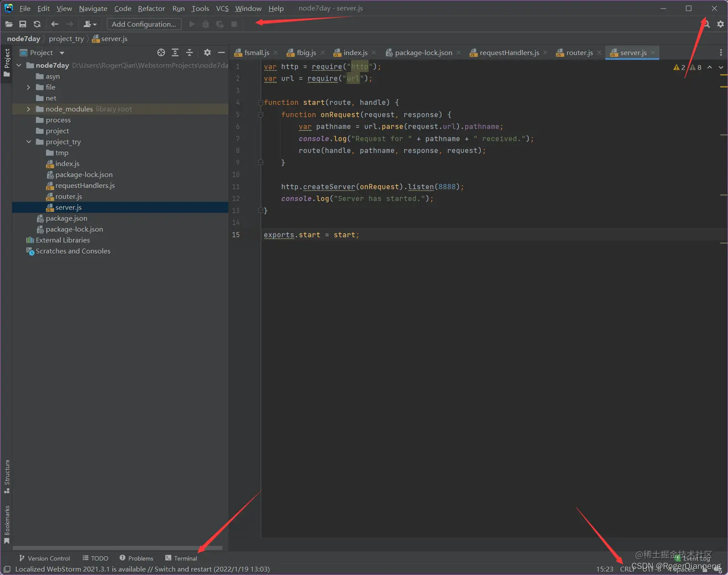Click Select Opened File target icon
728x575 pixels.
(161, 52)
